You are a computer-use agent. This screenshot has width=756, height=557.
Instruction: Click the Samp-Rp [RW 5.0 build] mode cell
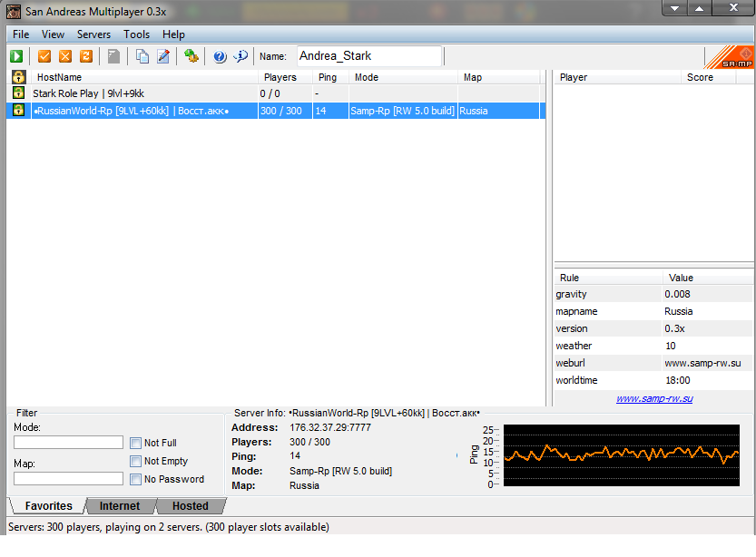coord(403,111)
